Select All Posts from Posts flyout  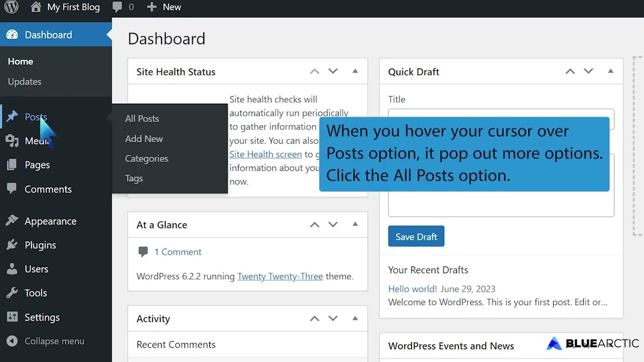coord(142,119)
